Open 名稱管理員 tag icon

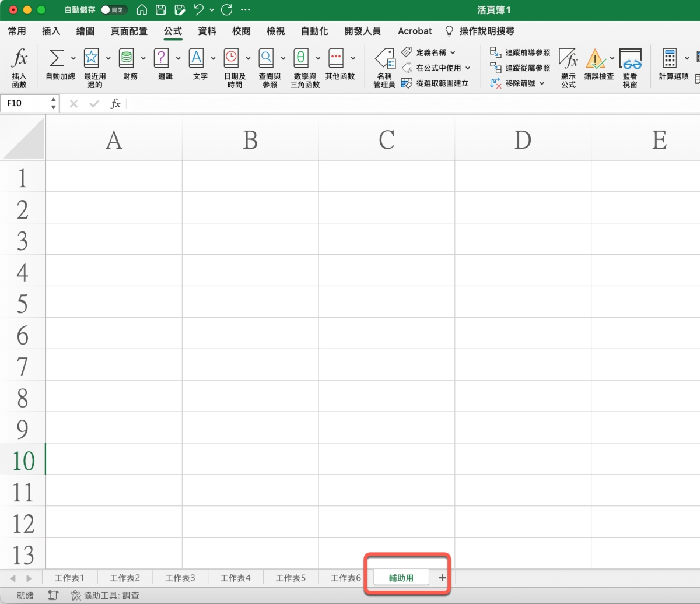point(385,58)
